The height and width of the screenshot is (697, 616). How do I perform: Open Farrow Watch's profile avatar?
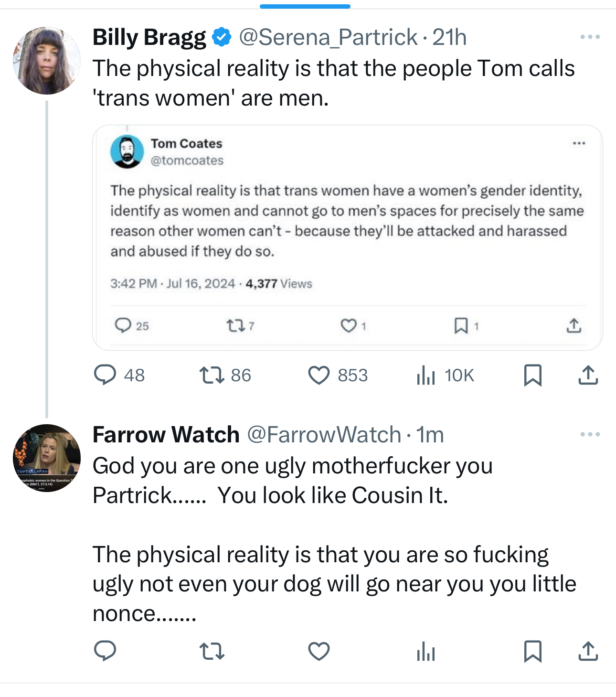[x=47, y=458]
